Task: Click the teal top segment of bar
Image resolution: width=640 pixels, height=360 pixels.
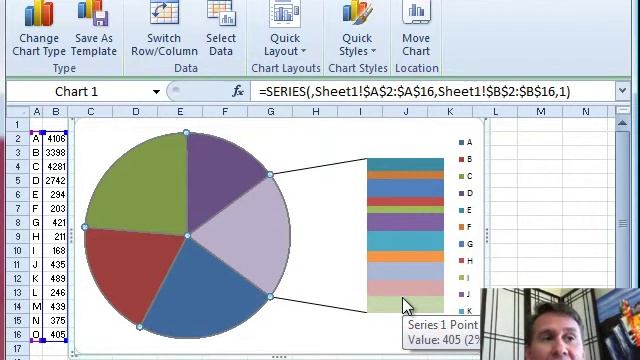Action: pyautogui.click(x=405, y=164)
